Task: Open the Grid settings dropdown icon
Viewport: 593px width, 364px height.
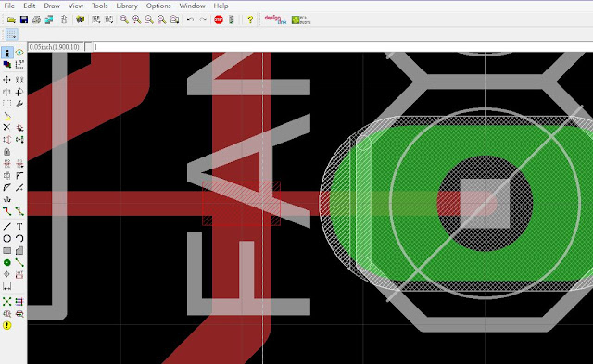Action: (x=11, y=34)
